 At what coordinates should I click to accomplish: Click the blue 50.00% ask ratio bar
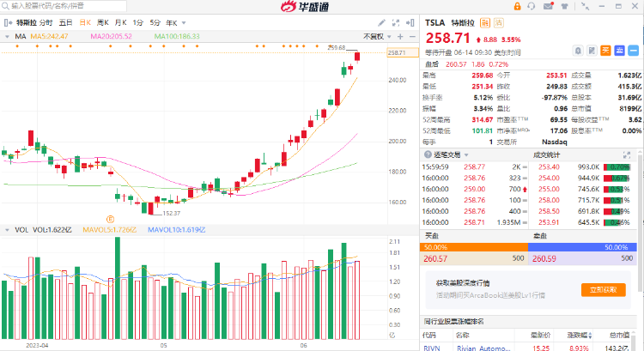click(582, 247)
